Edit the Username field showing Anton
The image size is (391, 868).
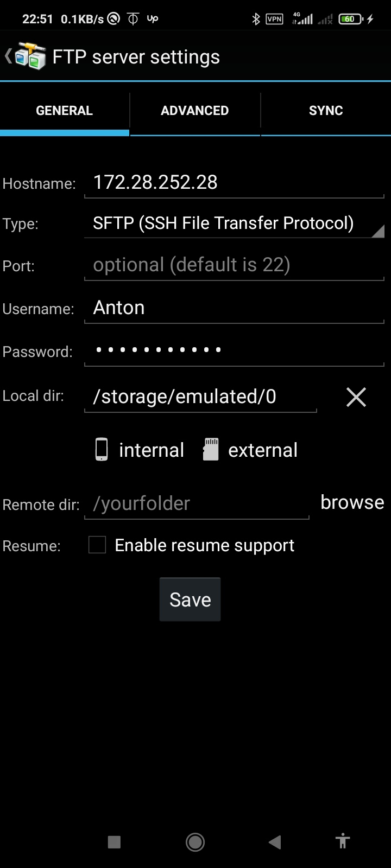click(x=234, y=308)
